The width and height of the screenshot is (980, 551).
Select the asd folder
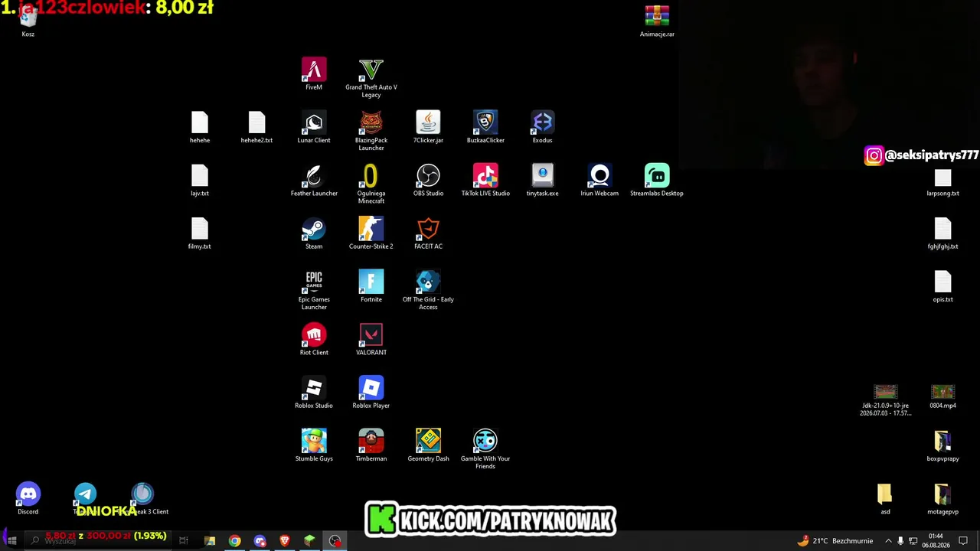(x=885, y=498)
